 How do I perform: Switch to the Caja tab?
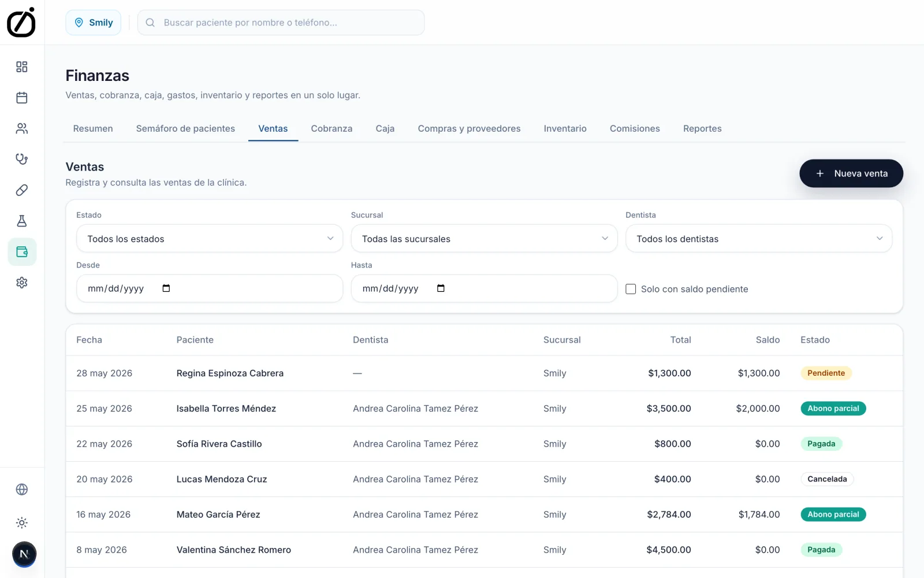[x=385, y=128]
